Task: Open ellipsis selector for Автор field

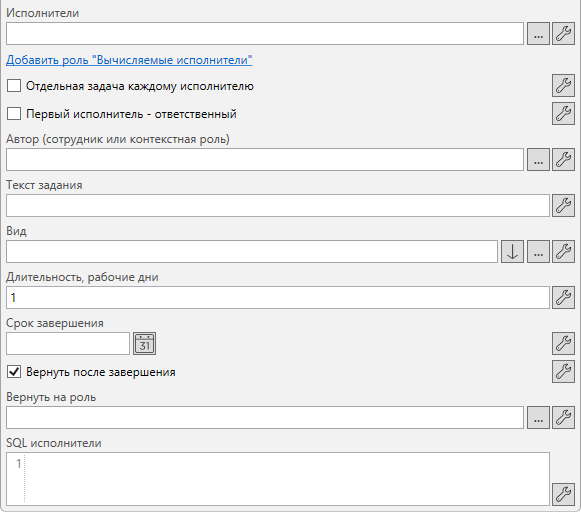Action: pyautogui.click(x=538, y=160)
